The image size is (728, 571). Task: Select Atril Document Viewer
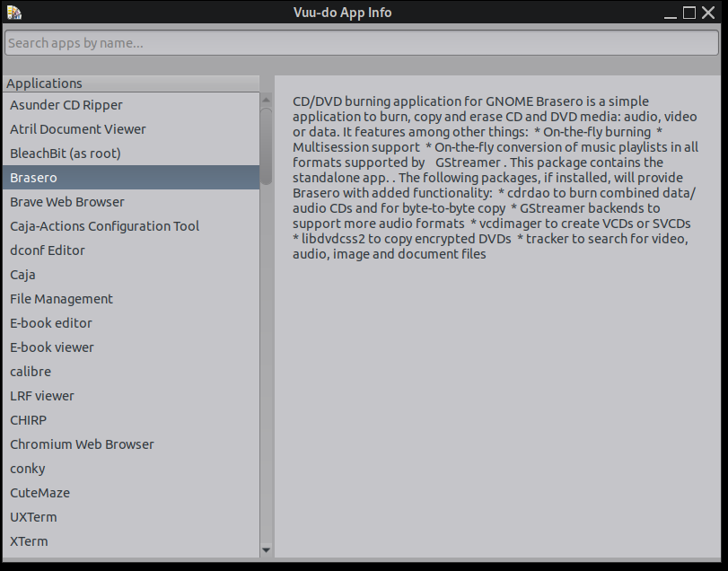tap(131, 129)
